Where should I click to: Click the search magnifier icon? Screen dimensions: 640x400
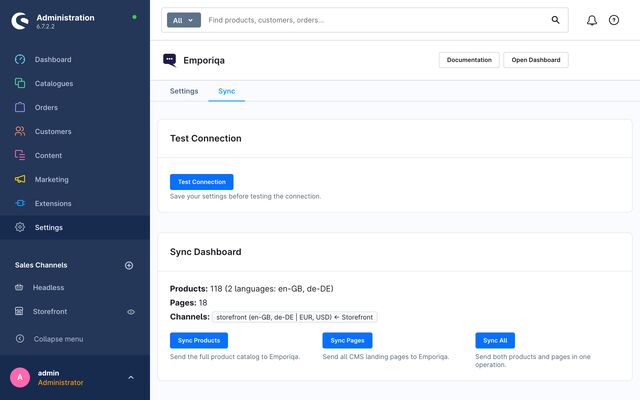[x=556, y=20]
